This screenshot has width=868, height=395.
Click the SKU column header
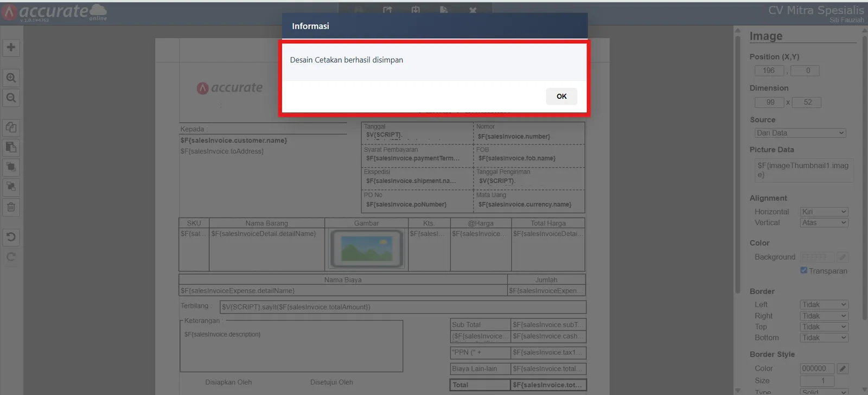(x=194, y=223)
